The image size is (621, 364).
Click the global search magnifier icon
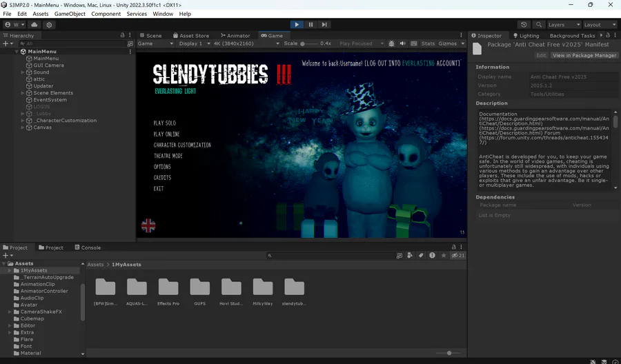538,25
